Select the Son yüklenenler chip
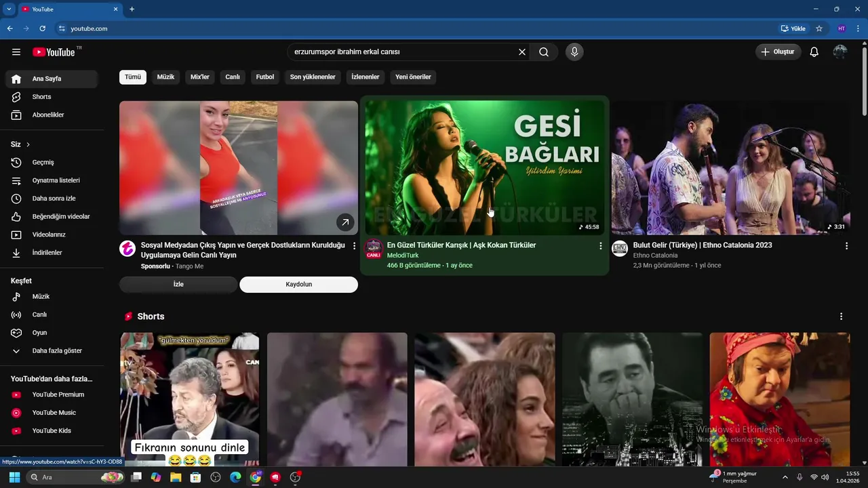868x488 pixels. [313, 77]
